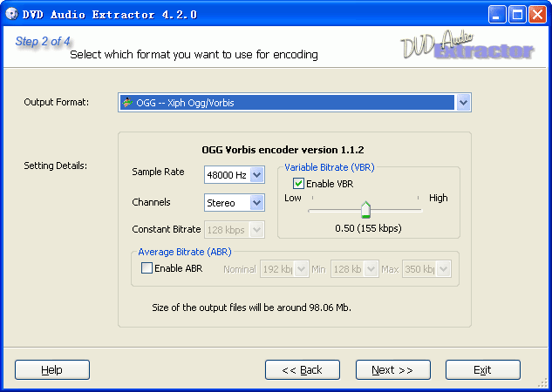This screenshot has height=392, width=552.
Task: Click the 'Setting Details:' label
Action: pos(55,166)
